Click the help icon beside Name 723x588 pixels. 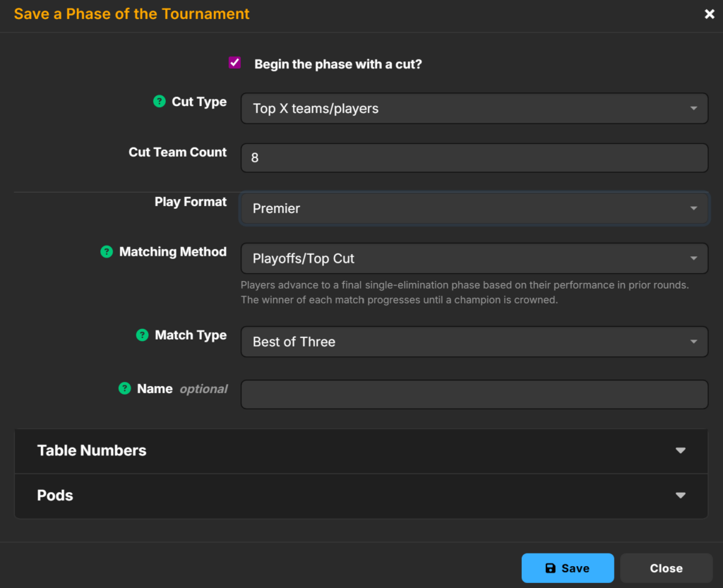(x=125, y=388)
